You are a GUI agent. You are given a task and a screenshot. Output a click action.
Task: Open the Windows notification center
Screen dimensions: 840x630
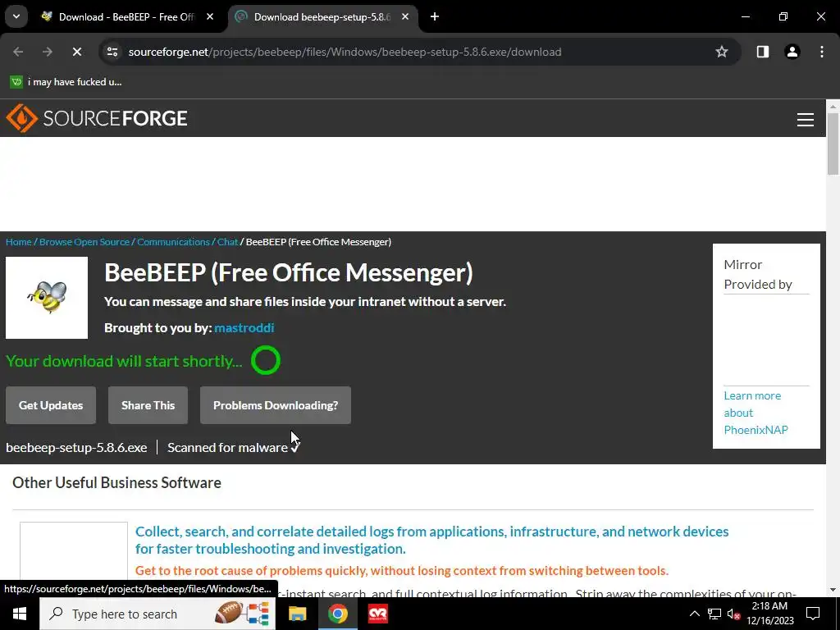click(x=813, y=614)
